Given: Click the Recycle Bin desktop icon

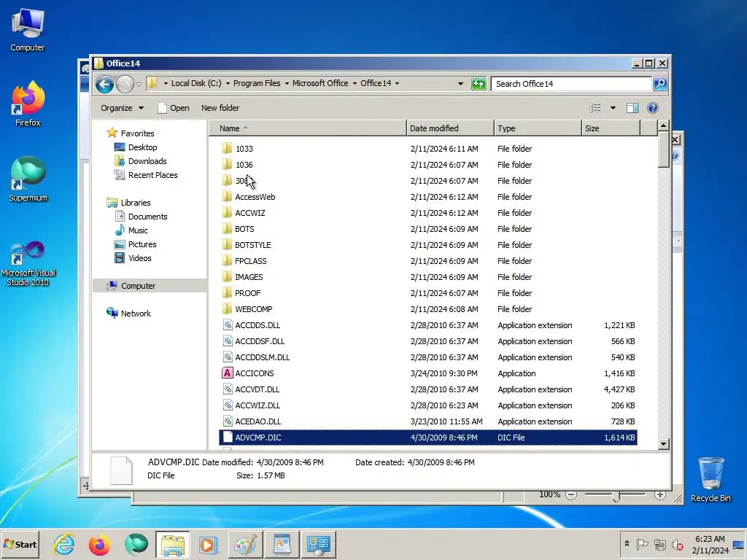Looking at the screenshot, I should [x=711, y=479].
